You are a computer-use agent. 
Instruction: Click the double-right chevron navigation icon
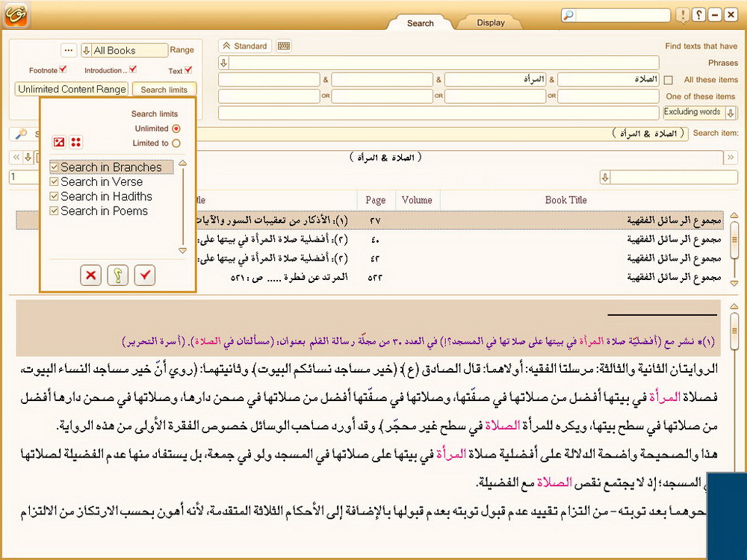pyautogui.click(x=731, y=157)
